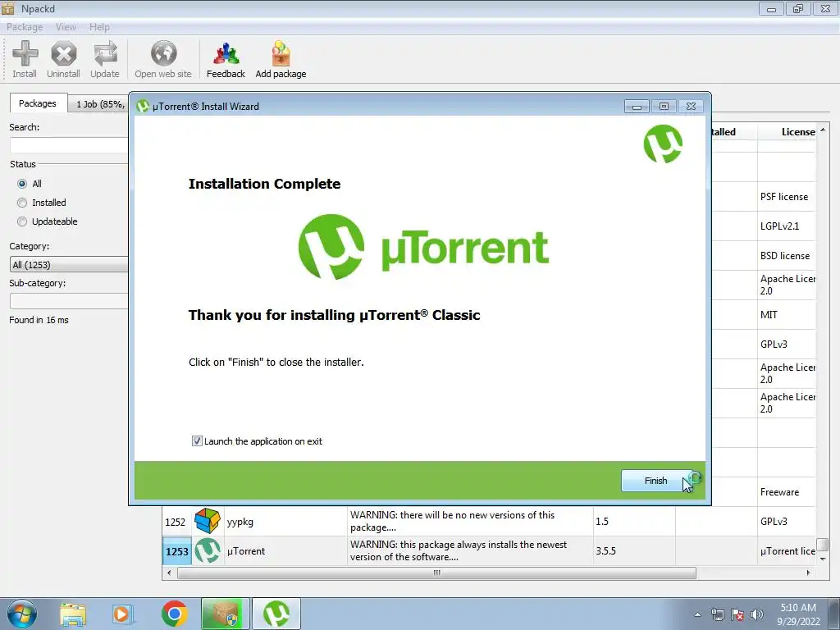Launch Google Chrome from the taskbar
Screen dimensions: 840x630
point(174,614)
